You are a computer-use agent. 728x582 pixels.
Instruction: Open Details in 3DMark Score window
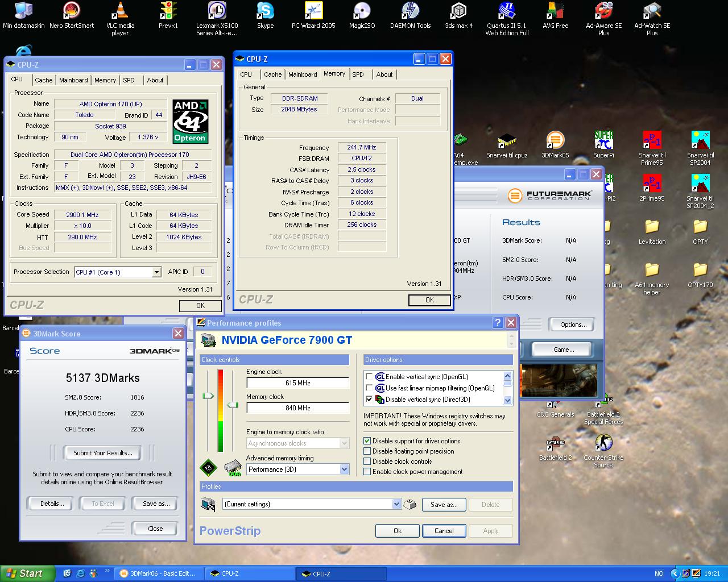pyautogui.click(x=52, y=504)
